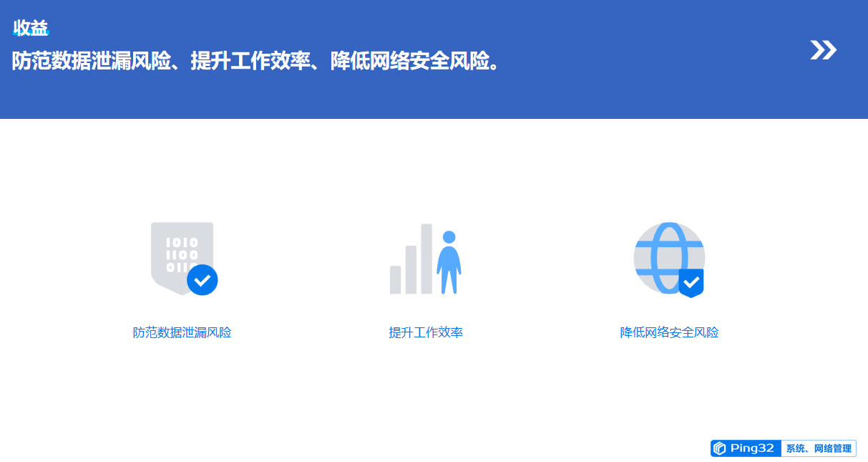Open the 提升工作效率 link under the chart icon

426,332
